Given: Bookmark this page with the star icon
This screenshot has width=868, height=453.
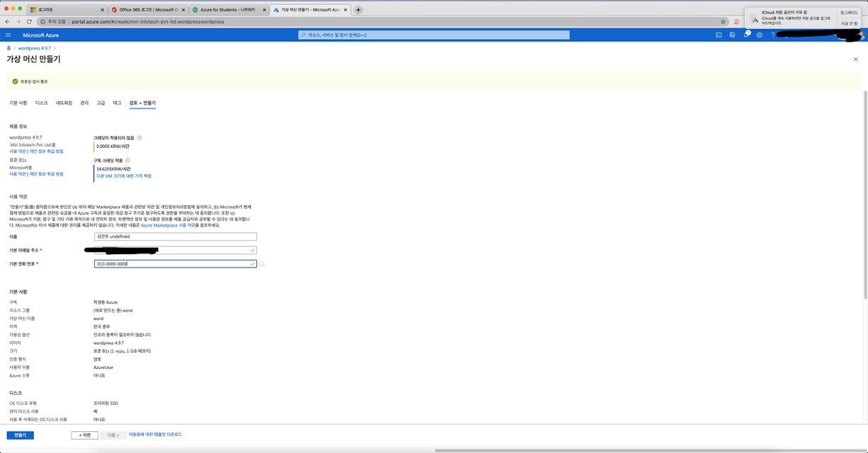Looking at the screenshot, I should tap(723, 22).
